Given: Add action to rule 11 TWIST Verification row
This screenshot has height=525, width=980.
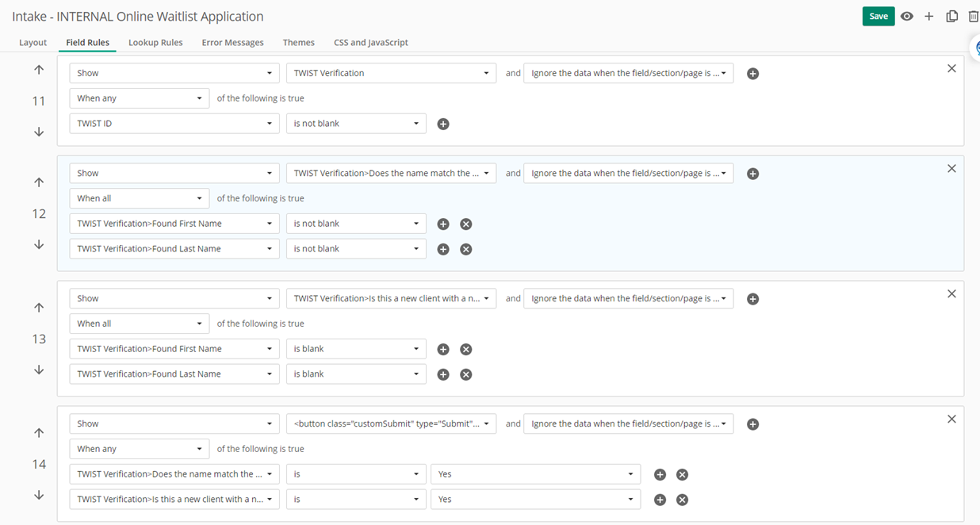Looking at the screenshot, I should tap(753, 74).
